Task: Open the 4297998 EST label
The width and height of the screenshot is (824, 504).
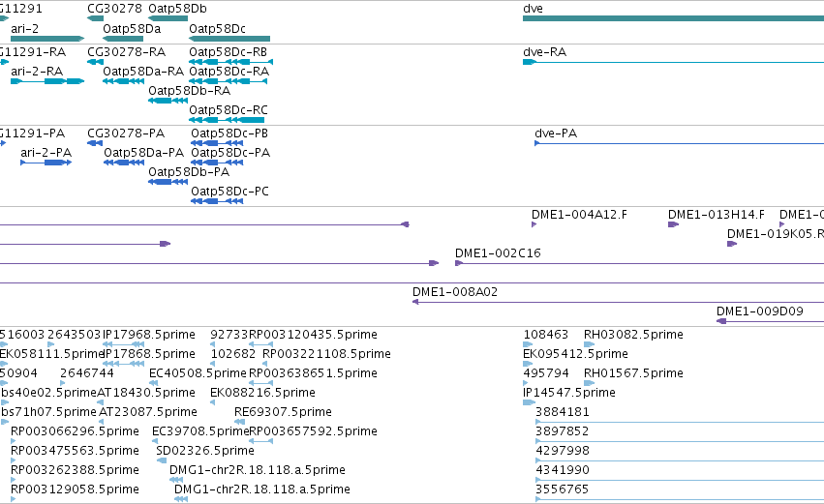Action: (x=563, y=451)
